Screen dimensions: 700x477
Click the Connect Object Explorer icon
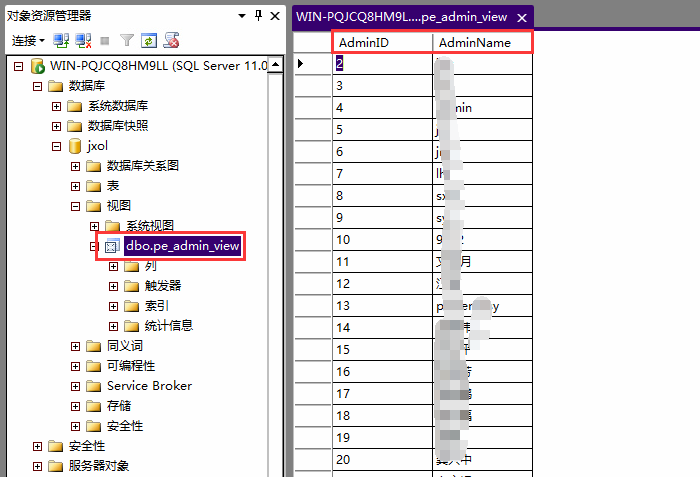click(60, 41)
